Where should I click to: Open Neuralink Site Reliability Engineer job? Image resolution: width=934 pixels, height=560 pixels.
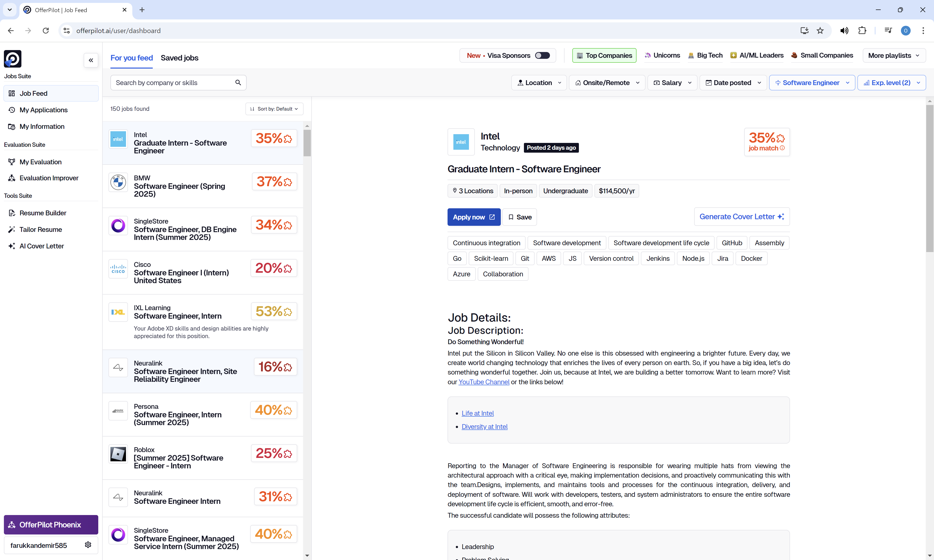point(203,371)
